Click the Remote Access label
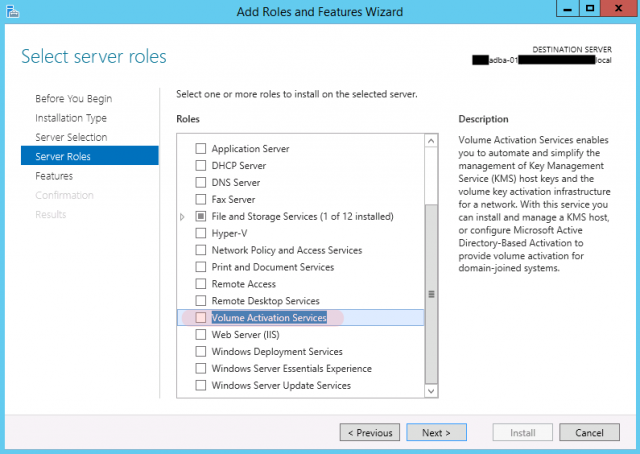This screenshot has width=640, height=454. (x=243, y=284)
